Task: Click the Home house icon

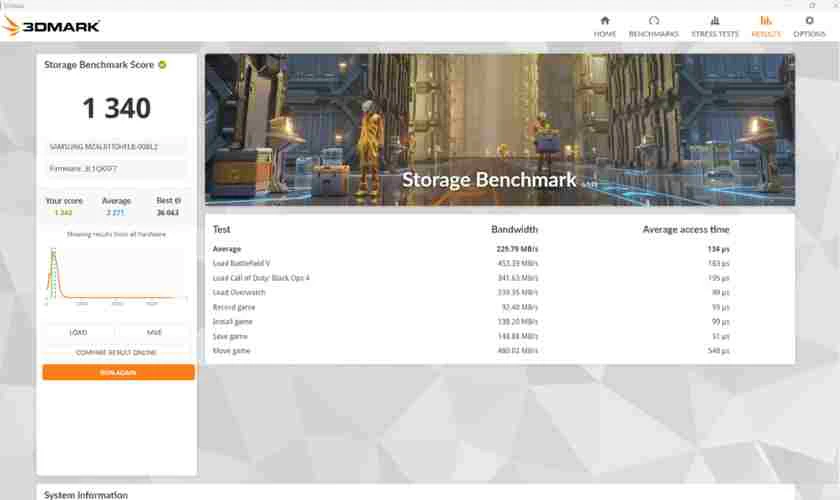Action: coord(604,20)
